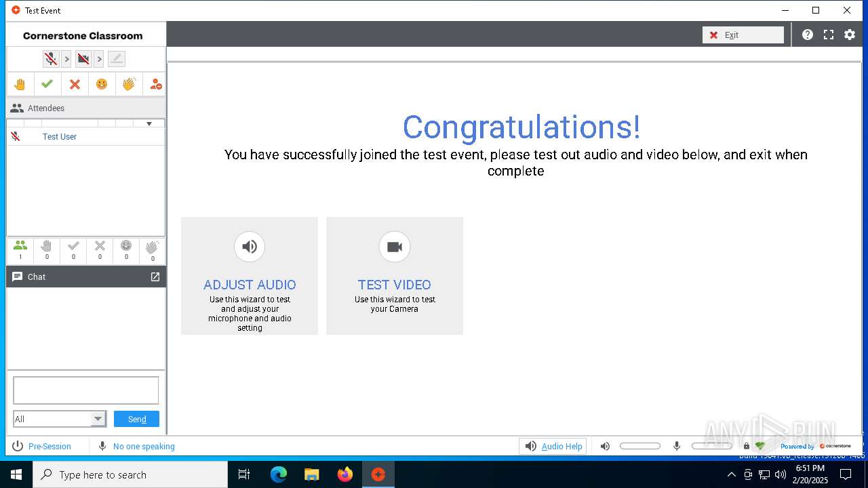Expand camera options arrow
Screen dimensions: 868x488
pyautogui.click(x=99, y=59)
